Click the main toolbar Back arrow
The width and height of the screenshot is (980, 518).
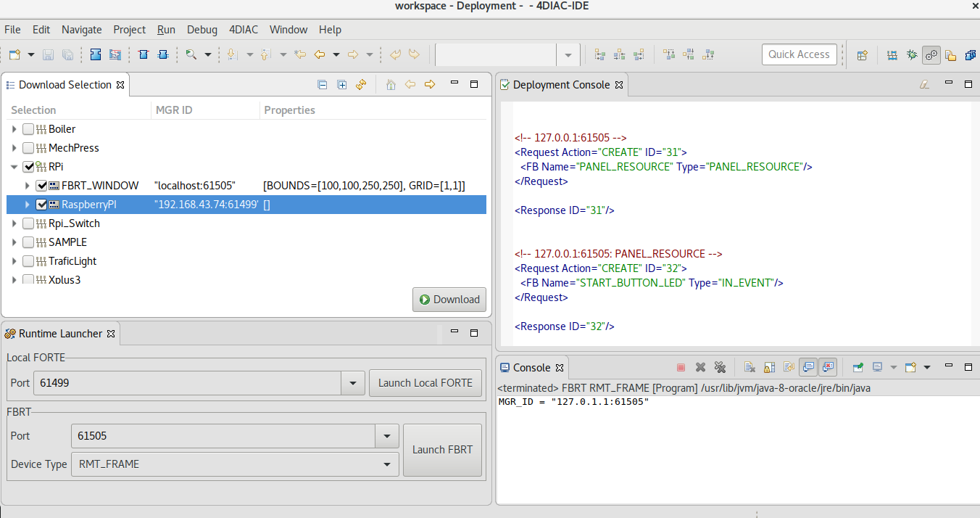pyautogui.click(x=319, y=54)
